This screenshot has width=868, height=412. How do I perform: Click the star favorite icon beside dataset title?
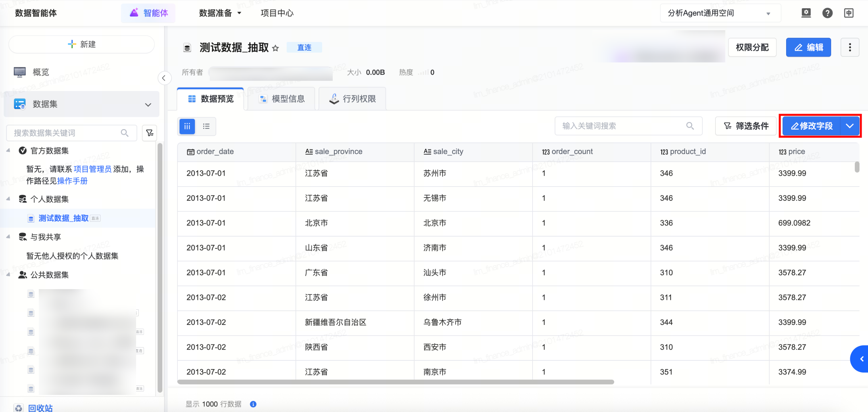[x=275, y=48]
